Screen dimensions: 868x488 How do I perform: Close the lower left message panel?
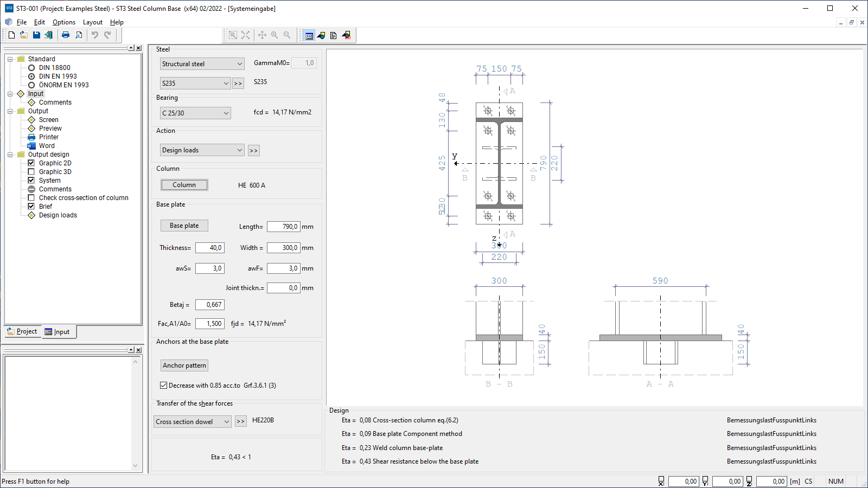tap(139, 350)
